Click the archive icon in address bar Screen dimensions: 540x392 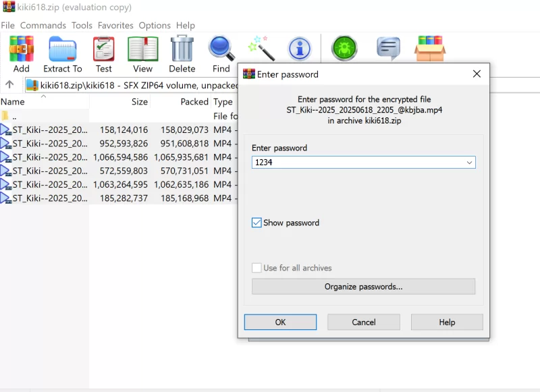(x=32, y=85)
